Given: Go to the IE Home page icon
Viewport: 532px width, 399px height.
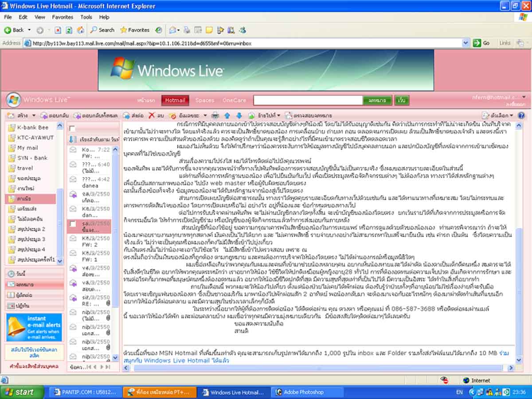Looking at the screenshot, I should click(x=80, y=30).
